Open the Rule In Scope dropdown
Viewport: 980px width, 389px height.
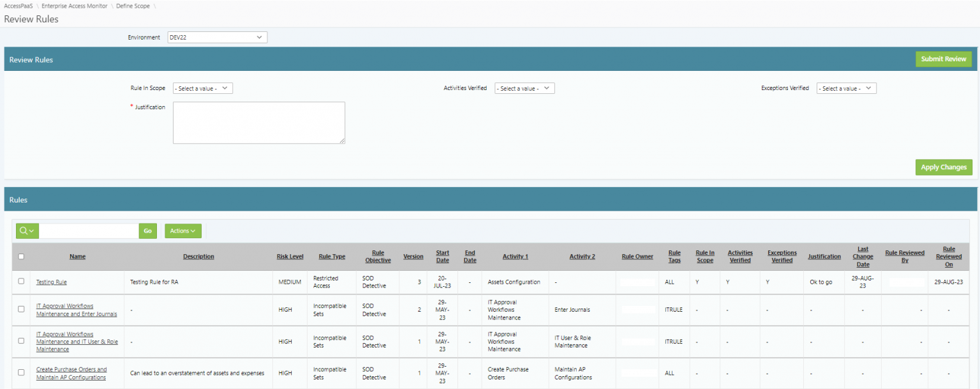tap(202, 88)
